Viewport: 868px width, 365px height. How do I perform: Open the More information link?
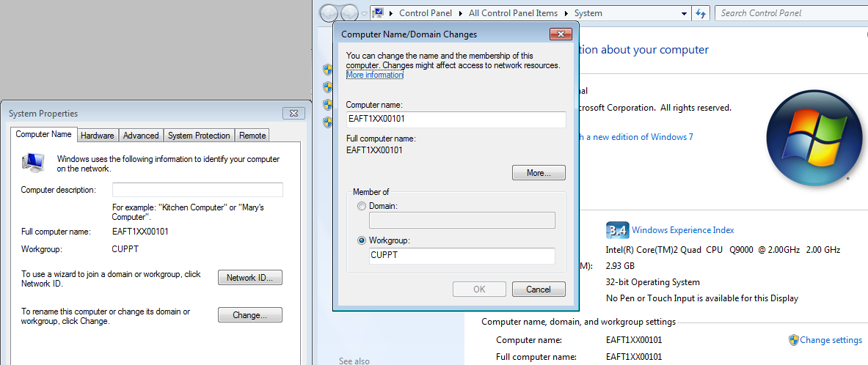click(x=374, y=75)
